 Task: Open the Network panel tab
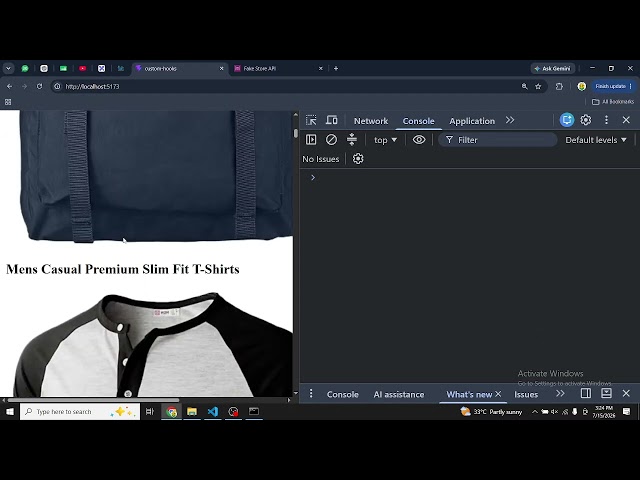pos(371,121)
